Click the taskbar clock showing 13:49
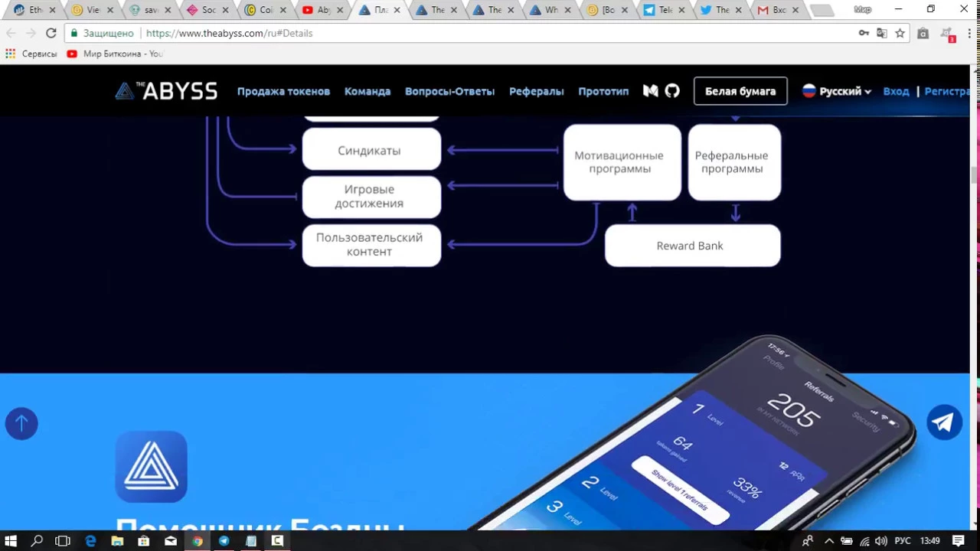This screenshot has height=551, width=980. [929, 541]
